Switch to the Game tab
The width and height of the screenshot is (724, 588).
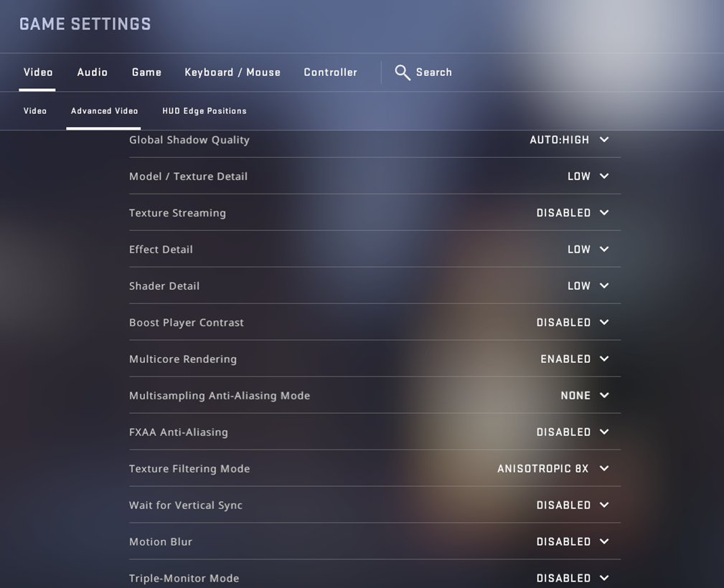pos(146,72)
